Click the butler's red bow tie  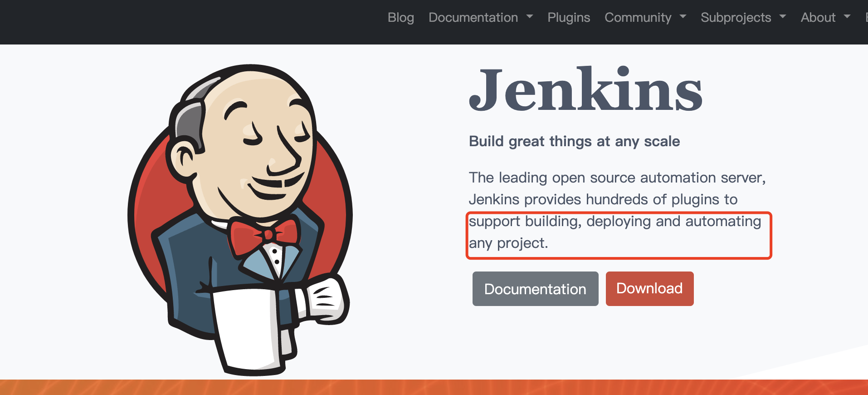tap(264, 235)
